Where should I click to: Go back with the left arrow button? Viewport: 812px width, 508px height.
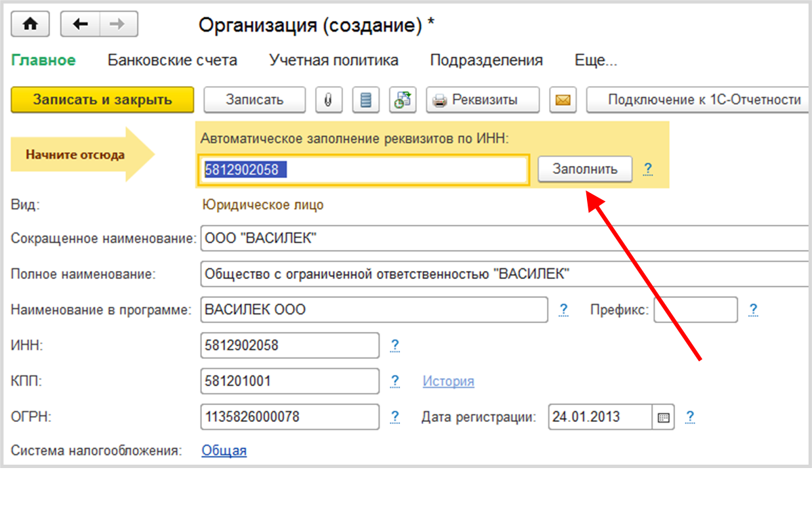tap(81, 24)
